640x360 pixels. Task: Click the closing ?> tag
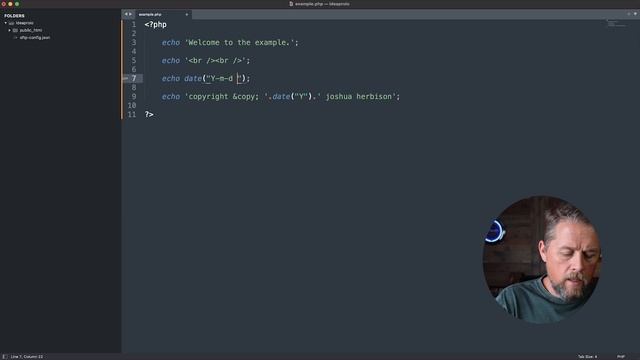tap(149, 115)
